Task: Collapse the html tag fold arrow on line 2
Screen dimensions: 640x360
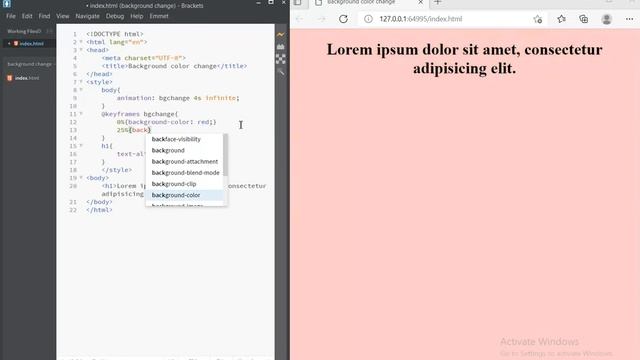Action: tap(81, 42)
